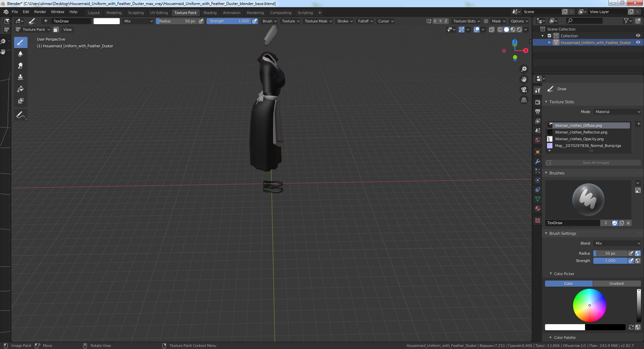Click the header Strength slider
This screenshot has width=644, height=349.
[x=228, y=21]
